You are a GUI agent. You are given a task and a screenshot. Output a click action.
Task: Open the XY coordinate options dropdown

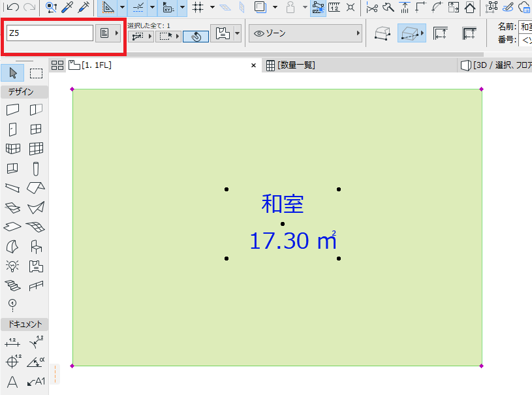coord(182,7)
